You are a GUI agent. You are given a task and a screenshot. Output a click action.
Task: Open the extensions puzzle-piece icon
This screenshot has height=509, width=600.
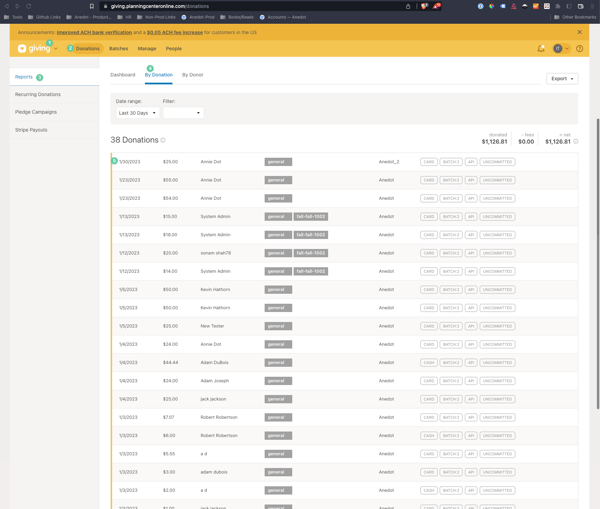[x=558, y=6]
